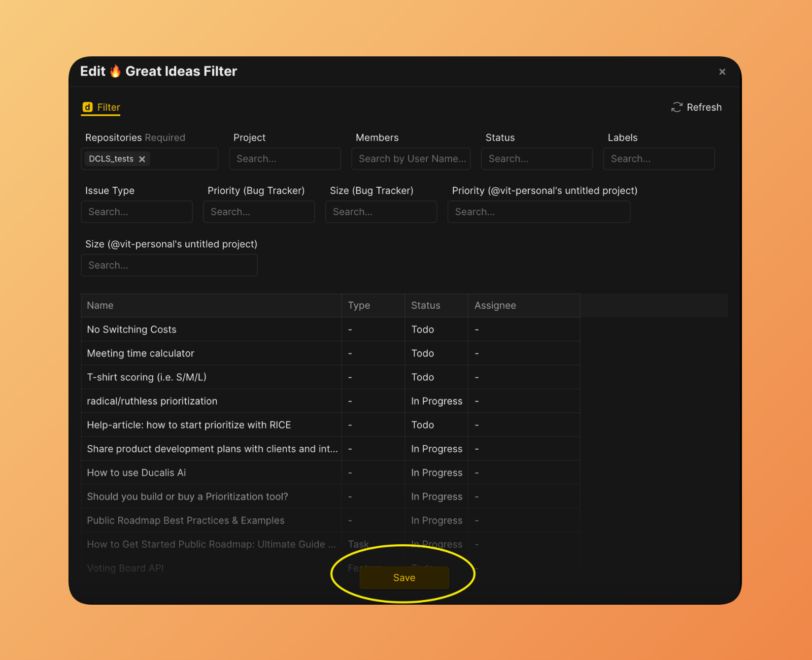The width and height of the screenshot is (812, 660).
Task: Click the Status column header
Action: (x=425, y=306)
